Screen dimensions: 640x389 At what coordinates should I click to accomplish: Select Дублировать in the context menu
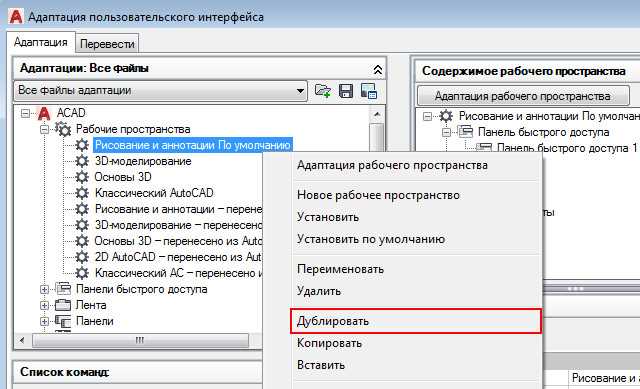(416, 321)
